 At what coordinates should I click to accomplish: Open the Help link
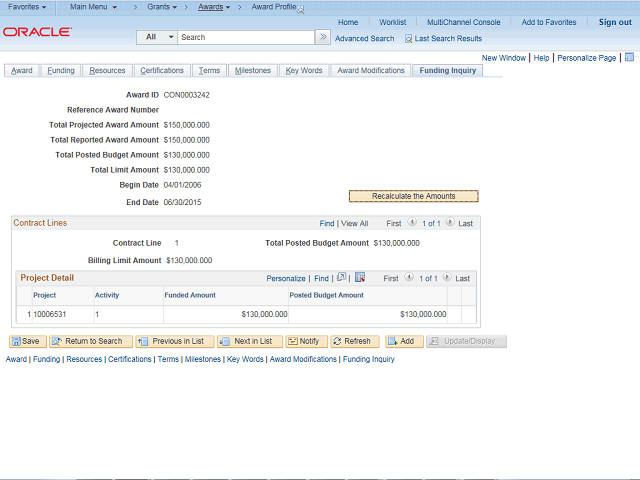[x=541, y=58]
